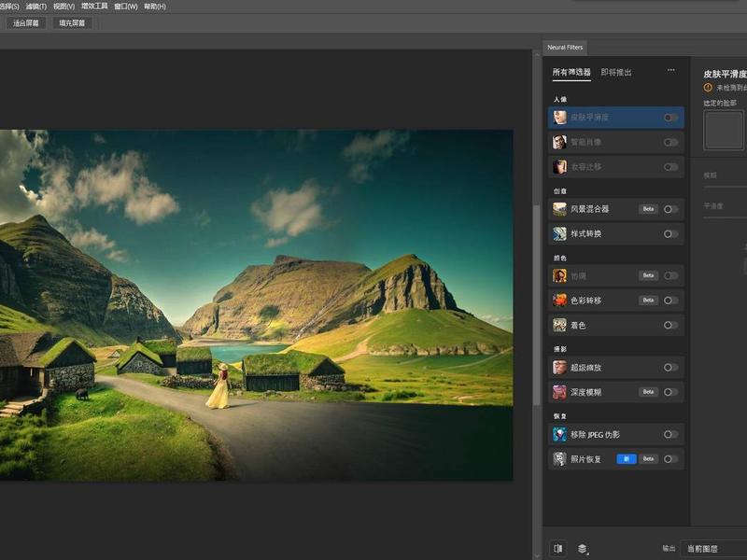Select the 风景混合器 filter landscape icon

pyautogui.click(x=559, y=209)
